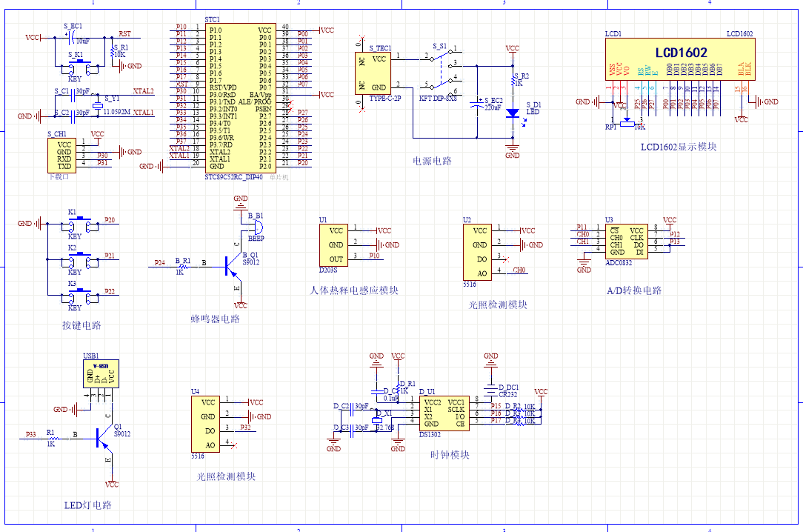Select the B_B1 BEEP buzzer symbol
This screenshot has height=532, width=803.
point(256,227)
